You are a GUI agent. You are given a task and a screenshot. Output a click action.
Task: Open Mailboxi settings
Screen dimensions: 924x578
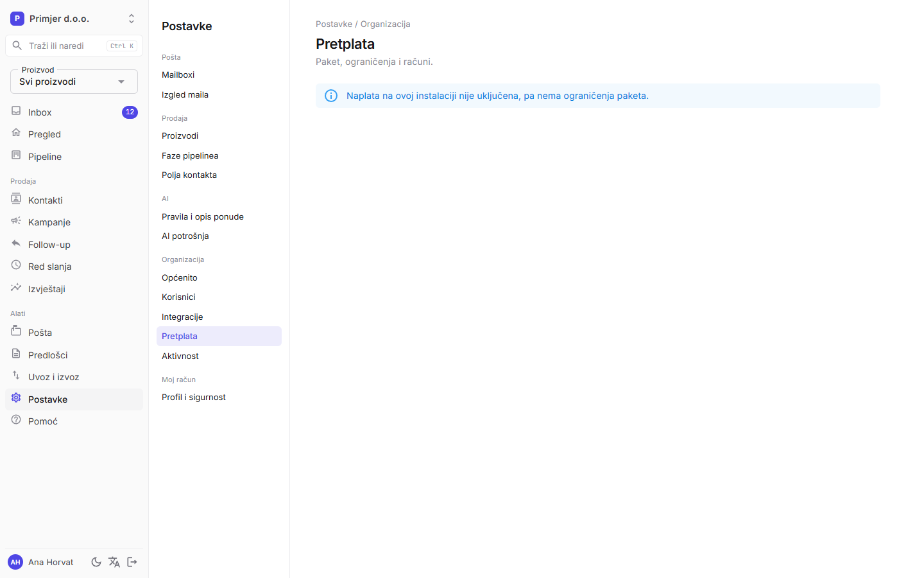coord(219,75)
